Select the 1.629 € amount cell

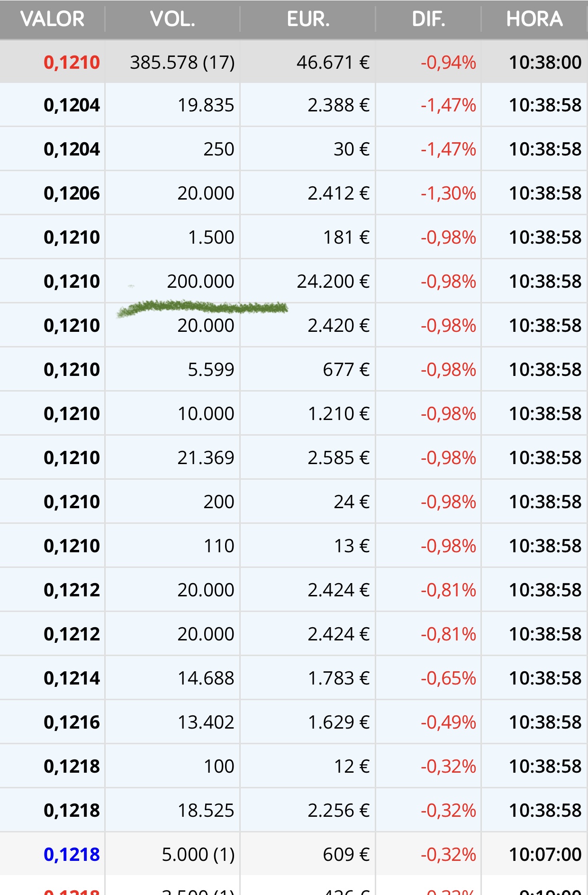point(338,722)
